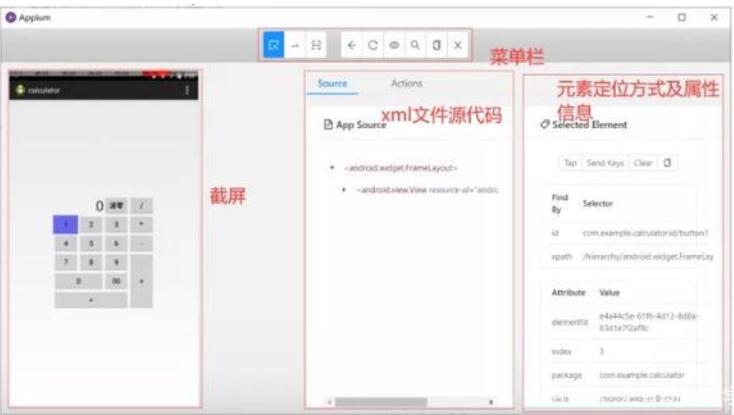Tap the clear key beside the display
734x415 pixels.
116,205
